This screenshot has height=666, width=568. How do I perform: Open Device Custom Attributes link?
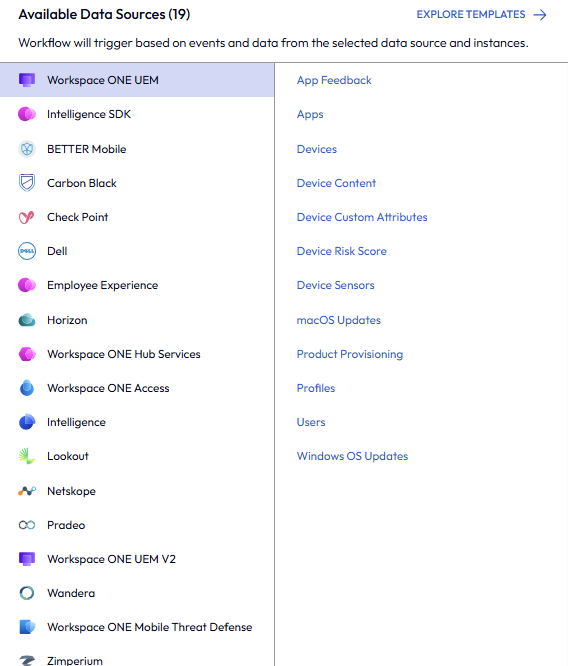pos(362,217)
